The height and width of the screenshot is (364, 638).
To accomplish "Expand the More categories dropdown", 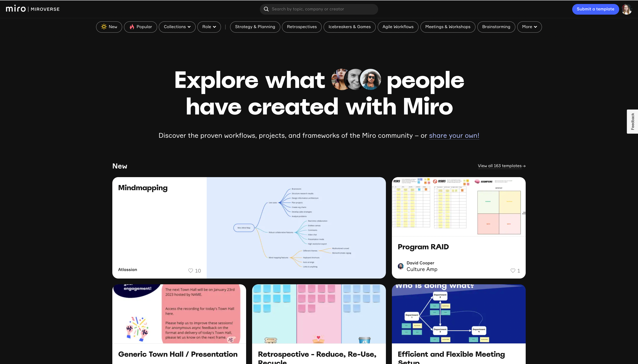I will click(529, 27).
